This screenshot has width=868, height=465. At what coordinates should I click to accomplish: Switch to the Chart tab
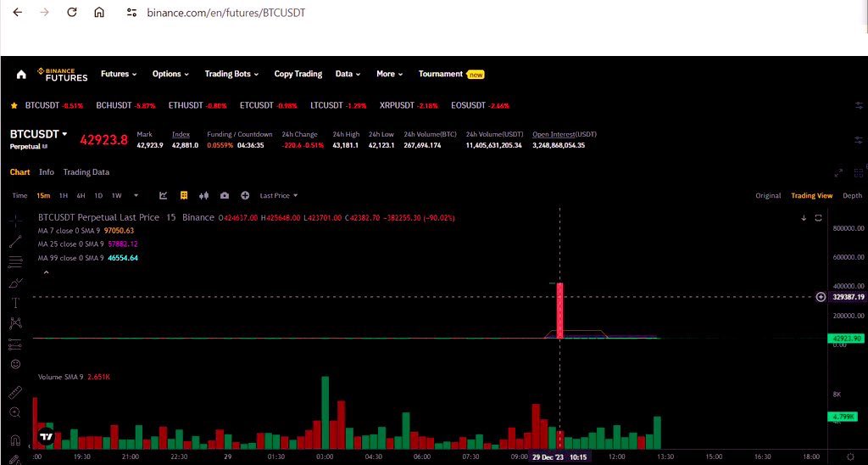point(20,171)
